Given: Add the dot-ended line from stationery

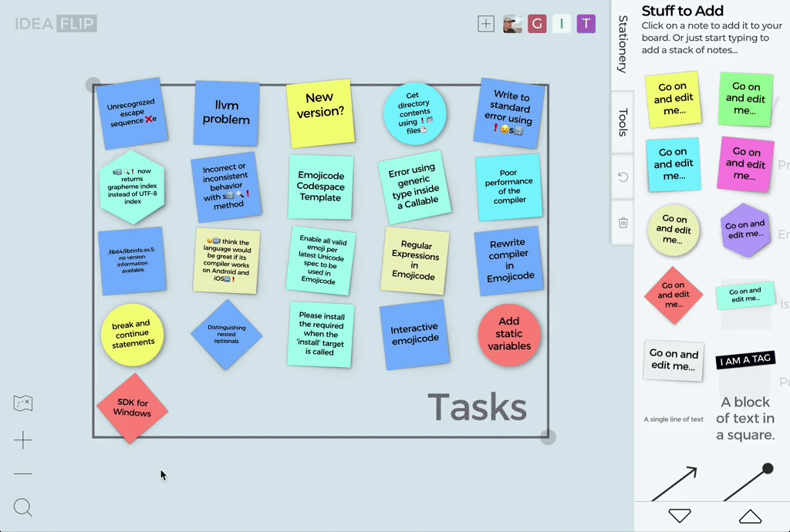Looking at the screenshot, I should 748,482.
